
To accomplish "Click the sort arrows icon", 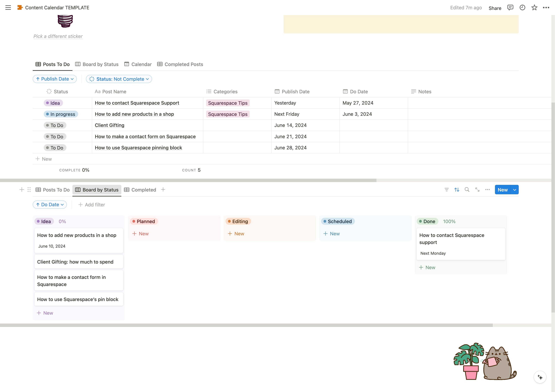I will (x=457, y=190).
